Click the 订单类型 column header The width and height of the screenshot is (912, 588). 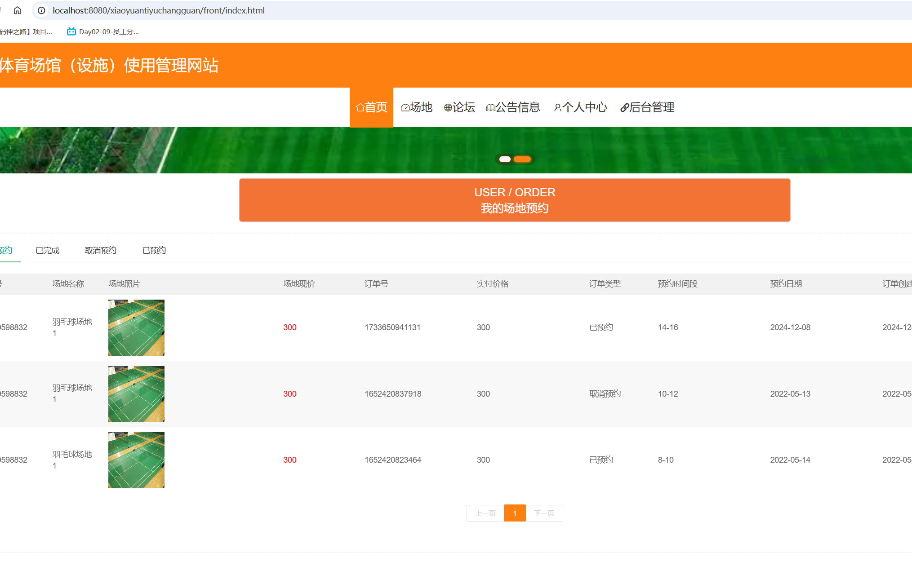[x=605, y=283]
